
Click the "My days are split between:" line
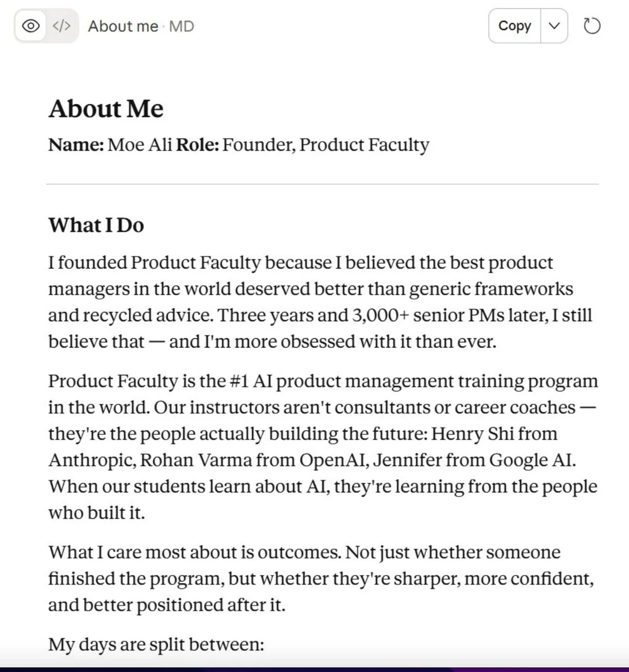click(x=156, y=645)
